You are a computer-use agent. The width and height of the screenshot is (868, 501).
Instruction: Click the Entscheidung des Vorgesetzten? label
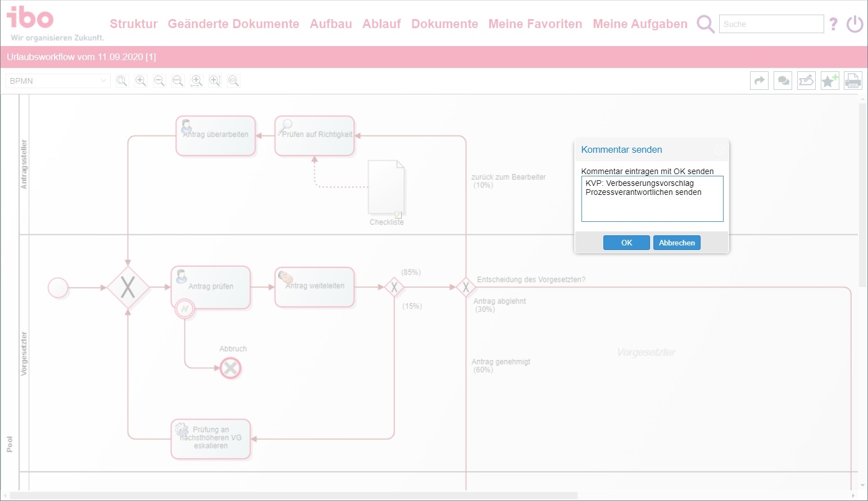pyautogui.click(x=531, y=280)
